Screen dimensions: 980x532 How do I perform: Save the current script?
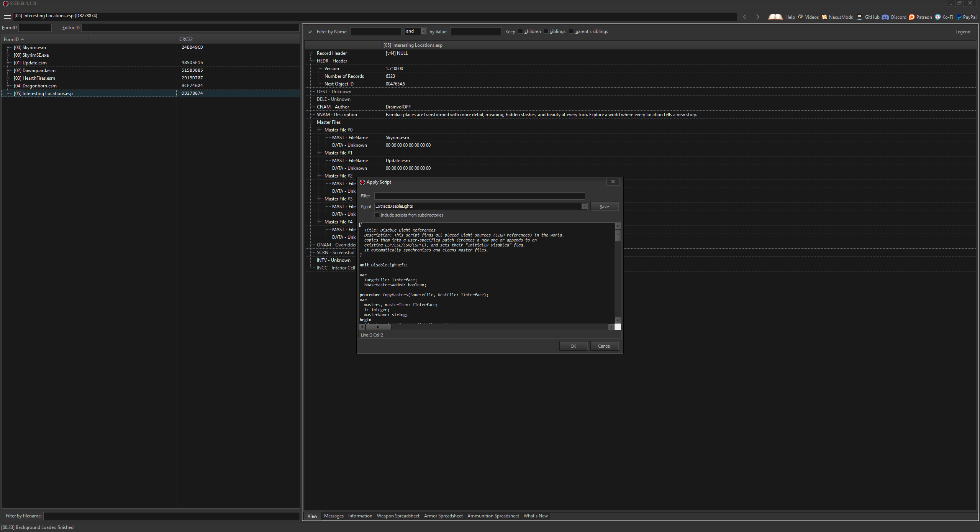[x=604, y=206]
